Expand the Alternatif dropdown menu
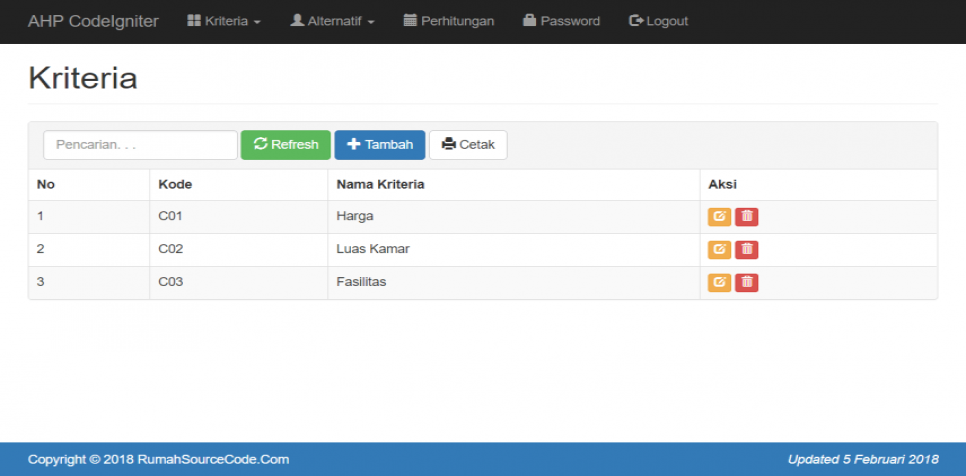This screenshot has width=966, height=476. pyautogui.click(x=332, y=21)
